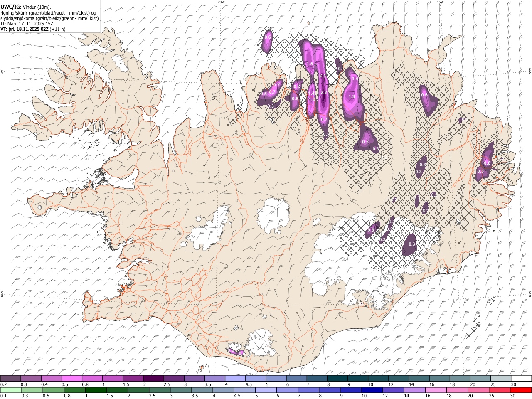Viewport: 532px width, 399px height.
Task: Pick the pink rain legend swatch labeled 16
Action: click(436, 390)
